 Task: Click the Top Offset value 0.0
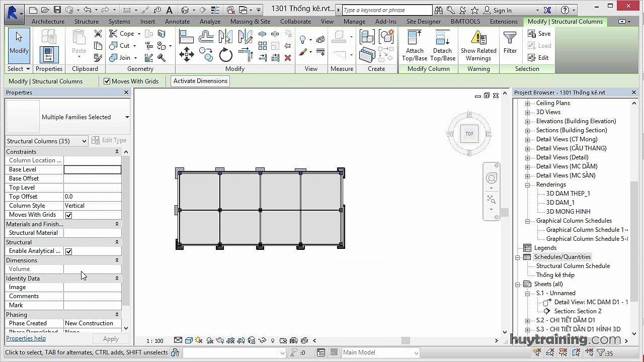click(x=92, y=197)
